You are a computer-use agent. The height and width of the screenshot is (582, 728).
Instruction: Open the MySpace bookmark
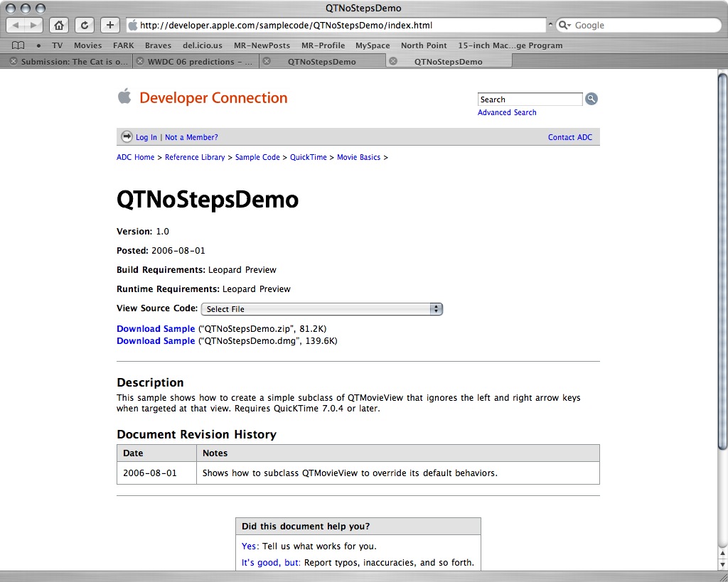[373, 45]
